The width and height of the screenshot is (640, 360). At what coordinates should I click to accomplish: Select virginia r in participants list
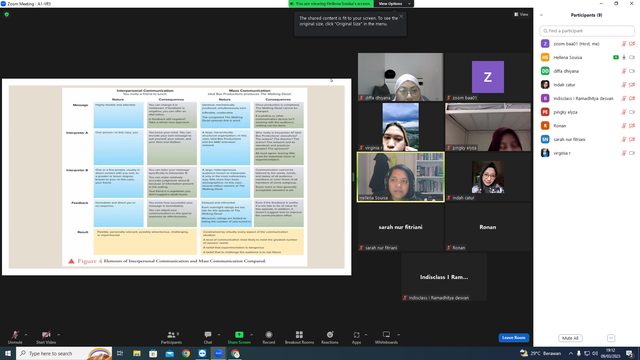[x=587, y=153]
